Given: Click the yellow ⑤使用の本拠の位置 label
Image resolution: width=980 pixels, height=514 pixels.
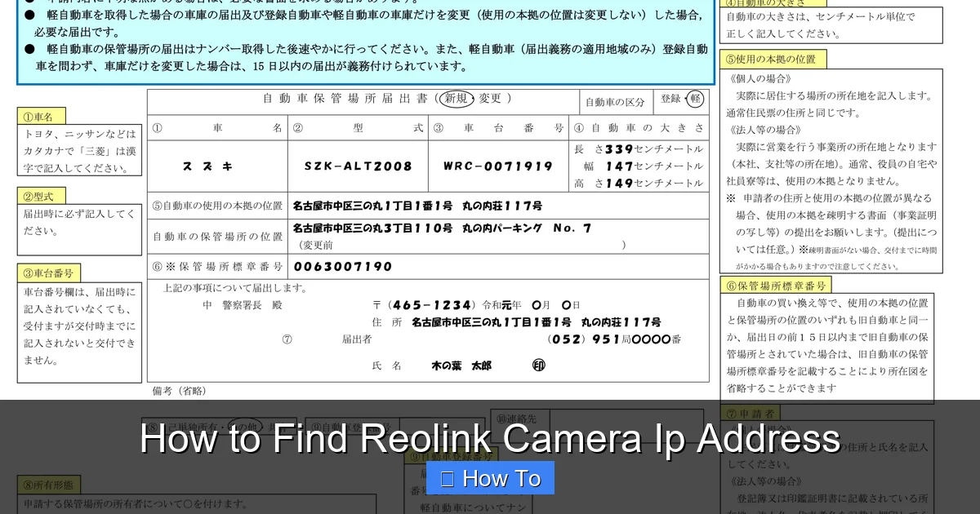Looking at the screenshot, I should (x=773, y=59).
